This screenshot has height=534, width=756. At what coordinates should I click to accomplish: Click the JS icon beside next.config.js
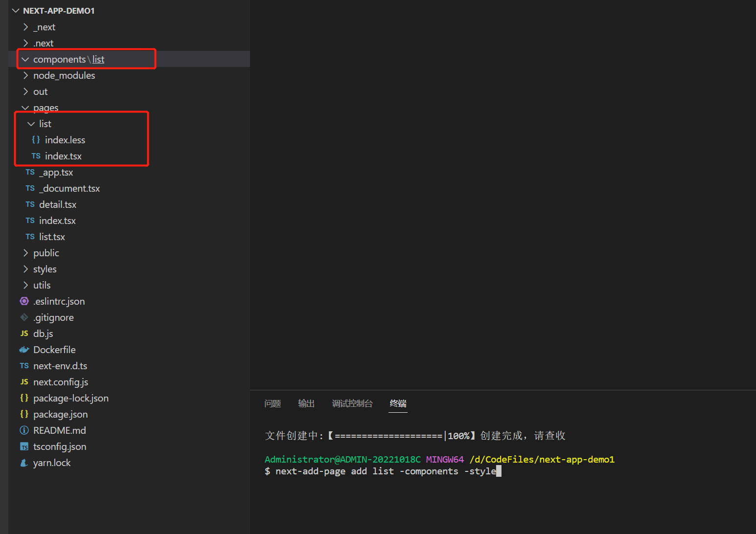[24, 382]
